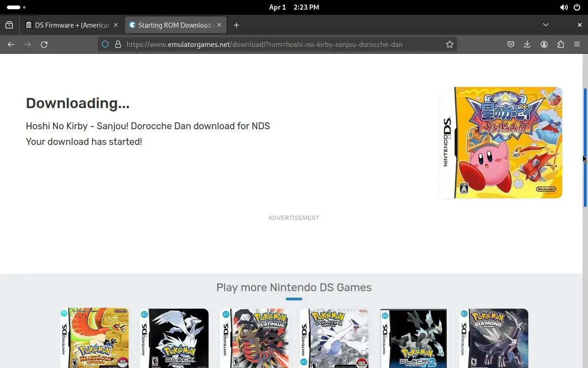Image resolution: width=588 pixels, height=368 pixels.
Task: Save page to Pocket
Action: 511,45
